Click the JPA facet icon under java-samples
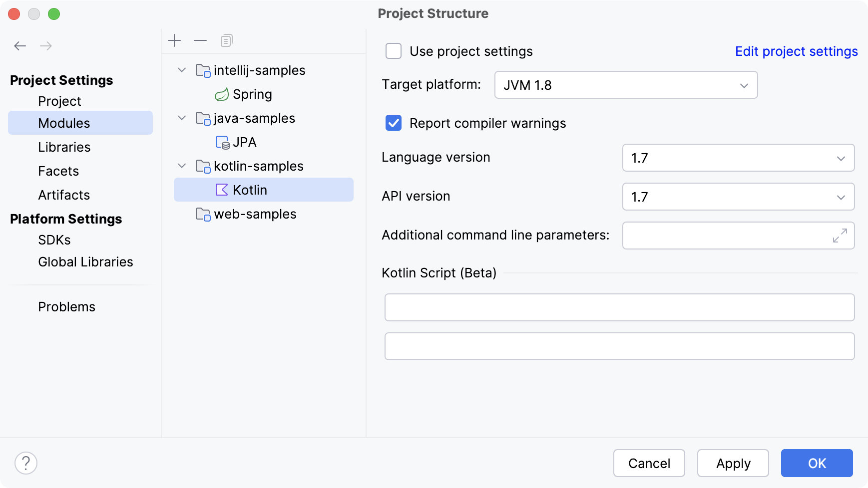Viewport: 868px width, 488px height. 222,142
